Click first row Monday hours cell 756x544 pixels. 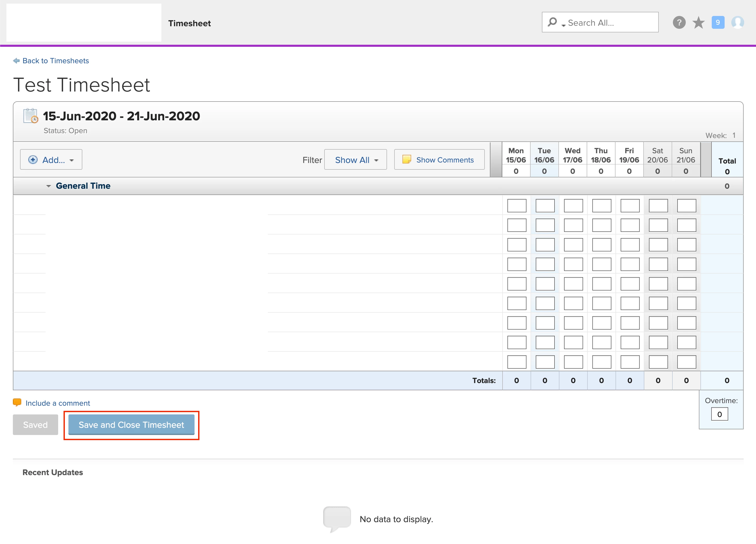516,205
